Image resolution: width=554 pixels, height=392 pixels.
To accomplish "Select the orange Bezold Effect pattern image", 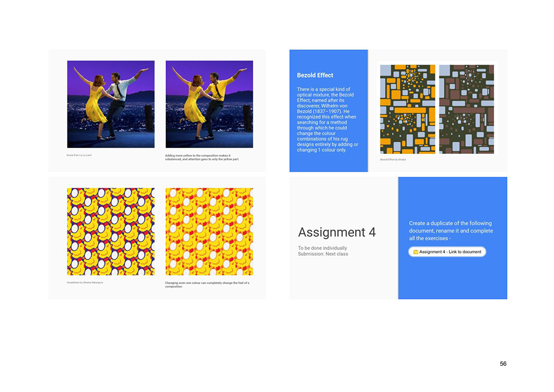I will 408,109.
